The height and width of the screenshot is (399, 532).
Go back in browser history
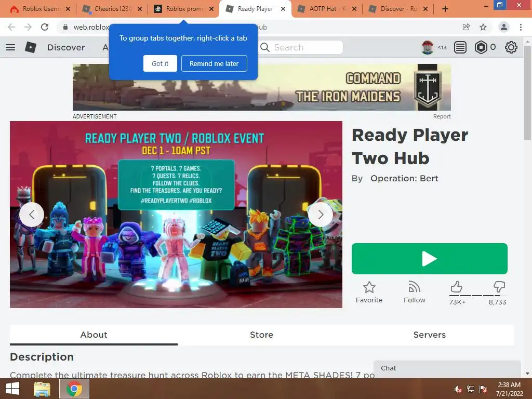pyautogui.click(x=11, y=27)
